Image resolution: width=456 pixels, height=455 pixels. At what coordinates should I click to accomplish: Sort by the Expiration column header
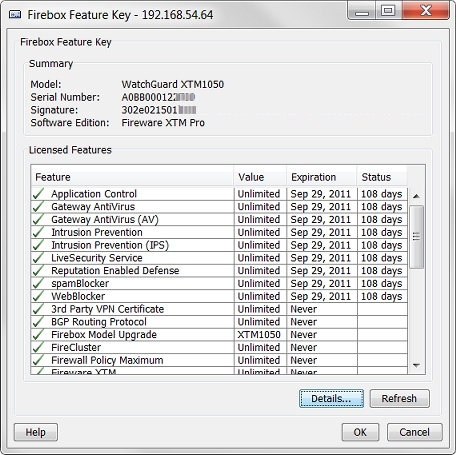tap(322, 177)
